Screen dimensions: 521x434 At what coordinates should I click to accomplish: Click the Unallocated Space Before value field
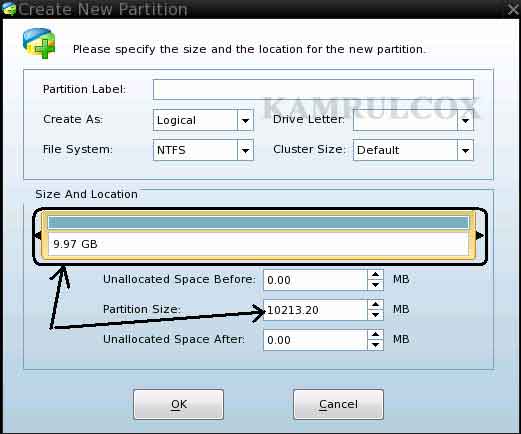[x=315, y=280]
